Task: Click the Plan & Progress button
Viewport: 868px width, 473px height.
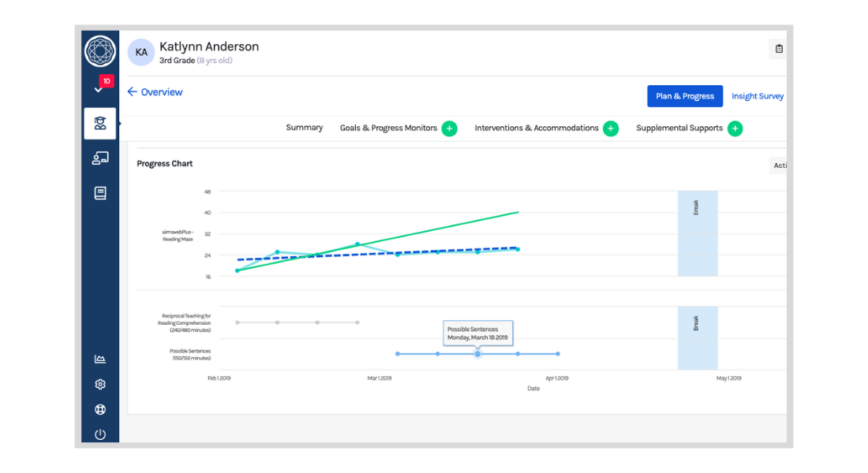Action: point(684,96)
